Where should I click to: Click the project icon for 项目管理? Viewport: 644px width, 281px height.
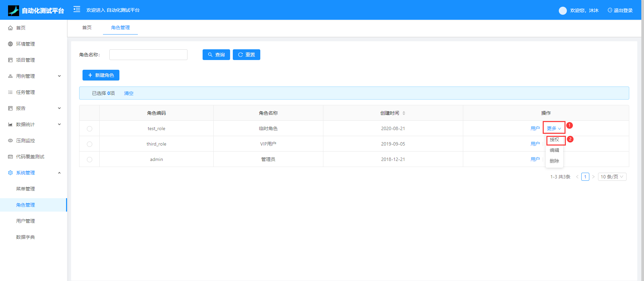[x=10, y=60]
